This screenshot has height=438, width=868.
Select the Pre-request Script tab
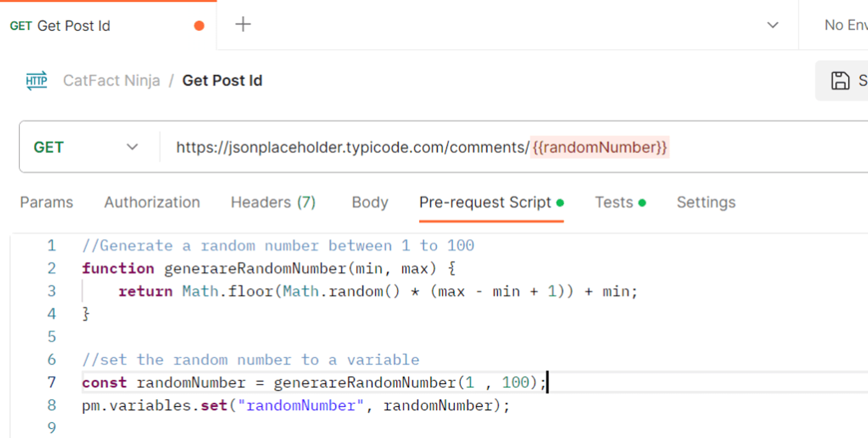click(491, 203)
